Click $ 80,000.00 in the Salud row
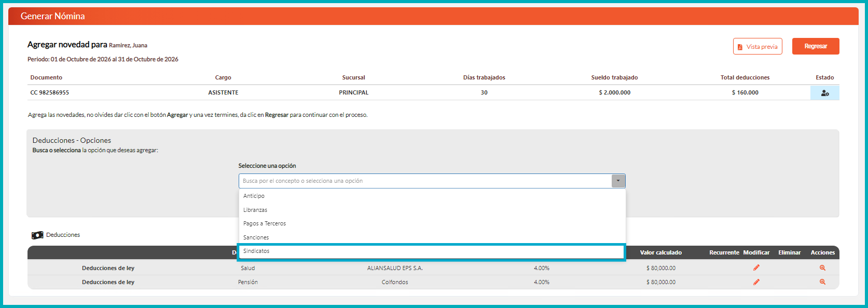This screenshot has height=308, width=868. [661, 268]
